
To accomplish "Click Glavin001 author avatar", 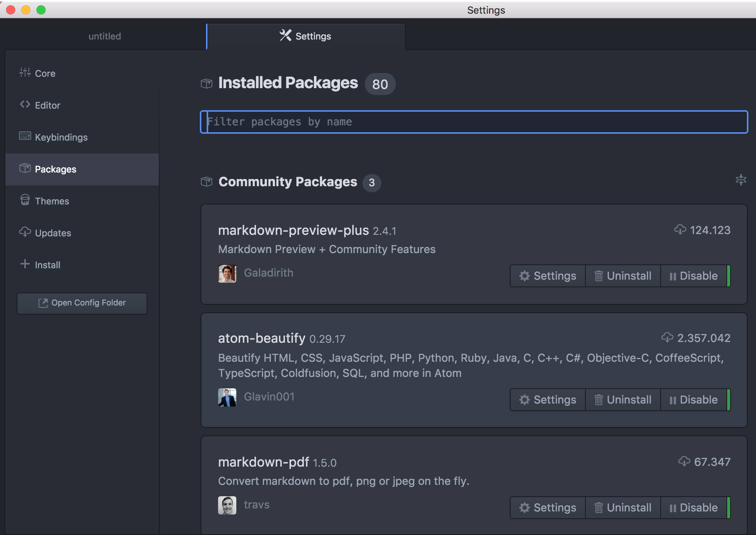I will tap(227, 397).
